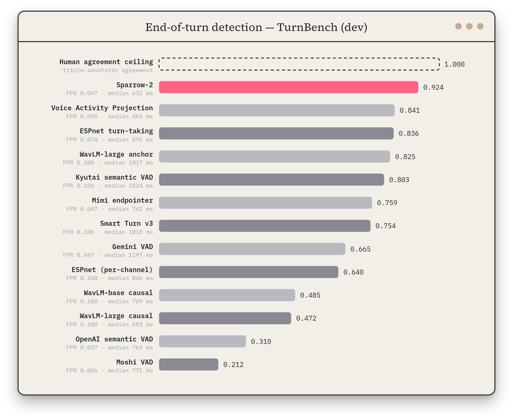Viewport: 513px width, 420px height.
Task: Click the first tan window dot
Action: click(458, 26)
